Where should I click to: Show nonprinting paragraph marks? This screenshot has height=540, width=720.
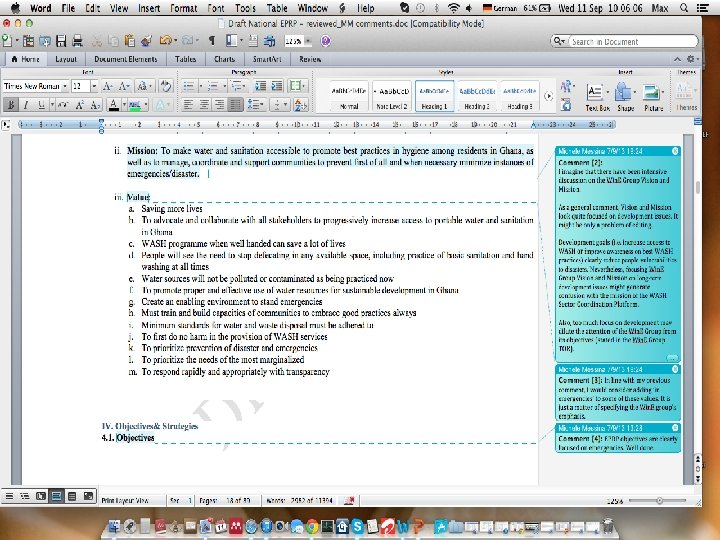(212, 41)
